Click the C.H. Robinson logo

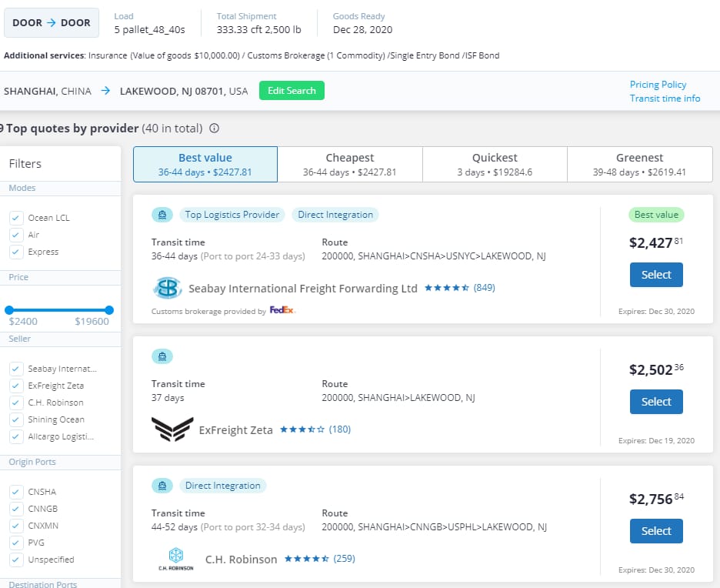coord(176,559)
